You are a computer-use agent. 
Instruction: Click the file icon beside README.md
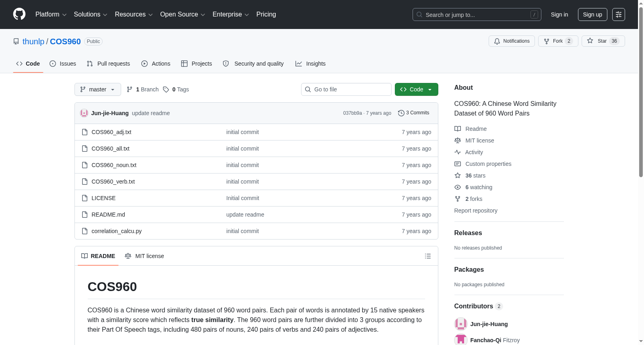[85, 215]
